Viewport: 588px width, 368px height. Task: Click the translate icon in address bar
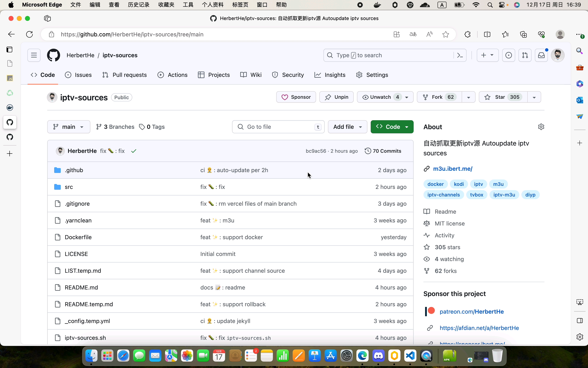413,34
